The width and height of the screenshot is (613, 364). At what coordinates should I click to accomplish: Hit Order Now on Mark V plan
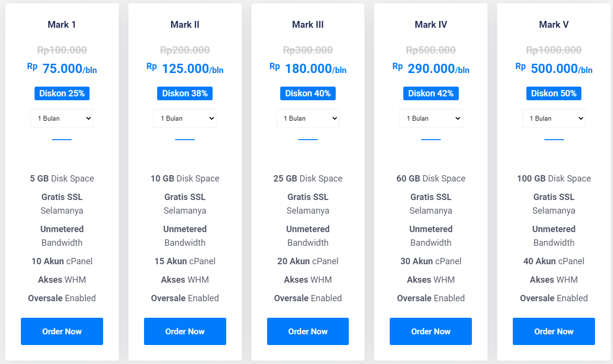pyautogui.click(x=554, y=331)
